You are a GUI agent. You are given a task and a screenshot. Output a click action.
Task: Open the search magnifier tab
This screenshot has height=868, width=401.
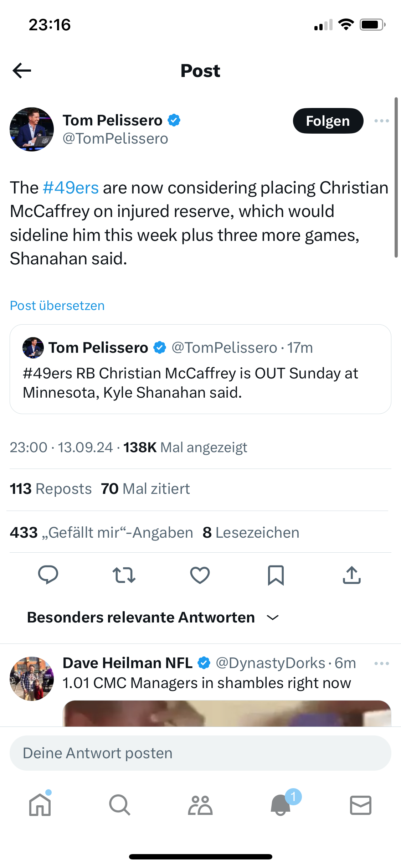pyautogui.click(x=120, y=805)
